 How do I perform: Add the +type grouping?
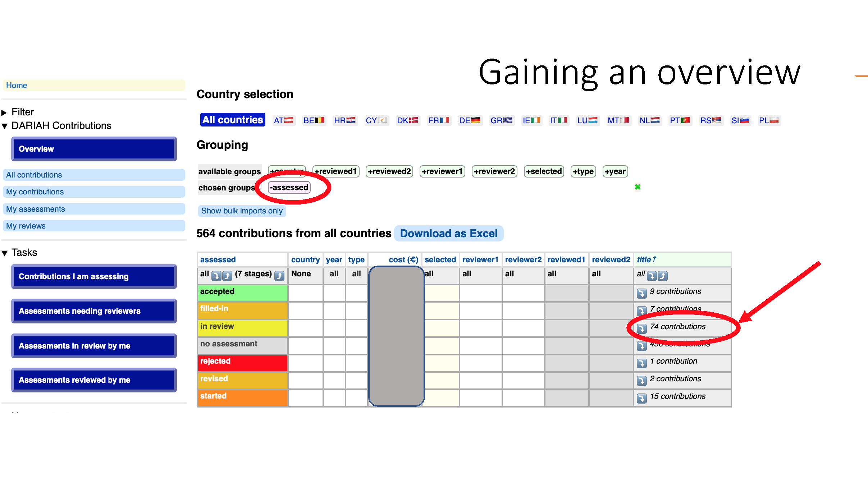pyautogui.click(x=583, y=171)
